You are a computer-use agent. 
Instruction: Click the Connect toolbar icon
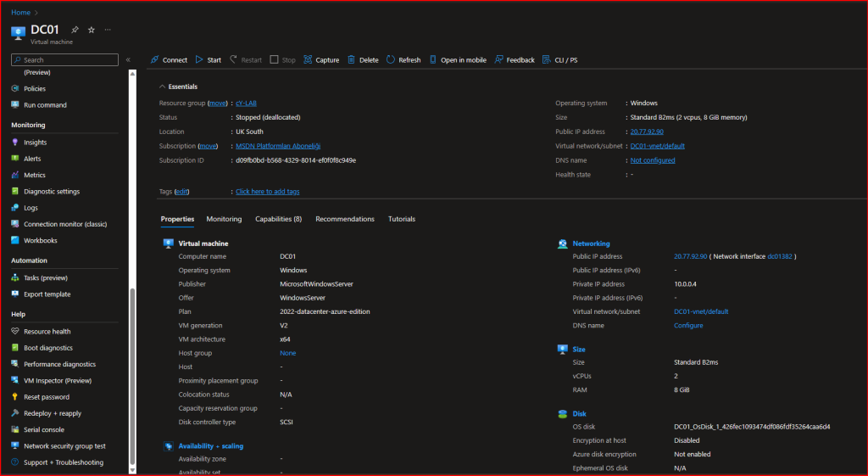(154, 60)
